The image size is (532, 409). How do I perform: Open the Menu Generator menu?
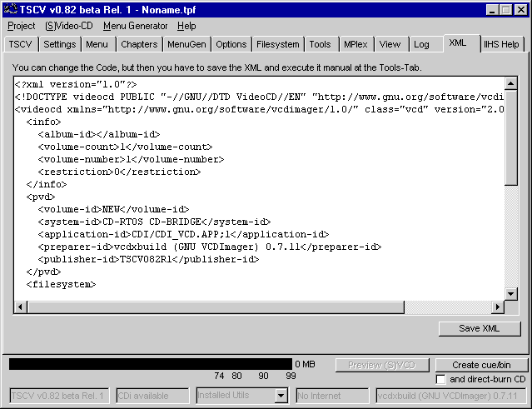point(136,26)
